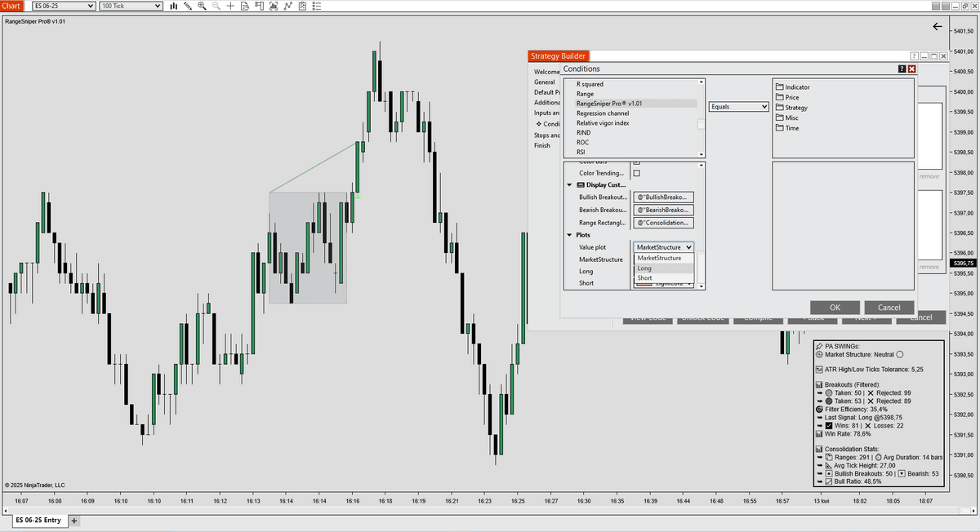Open the Strategies toolbar icon
The image size is (980, 532).
(301, 6)
